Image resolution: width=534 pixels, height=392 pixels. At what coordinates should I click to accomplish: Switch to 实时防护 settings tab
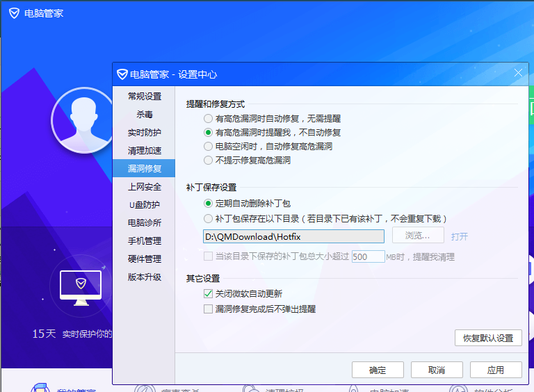click(144, 132)
